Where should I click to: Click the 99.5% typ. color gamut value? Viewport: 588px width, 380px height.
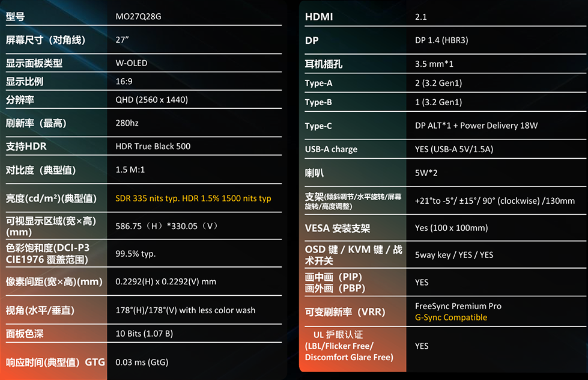point(135,254)
